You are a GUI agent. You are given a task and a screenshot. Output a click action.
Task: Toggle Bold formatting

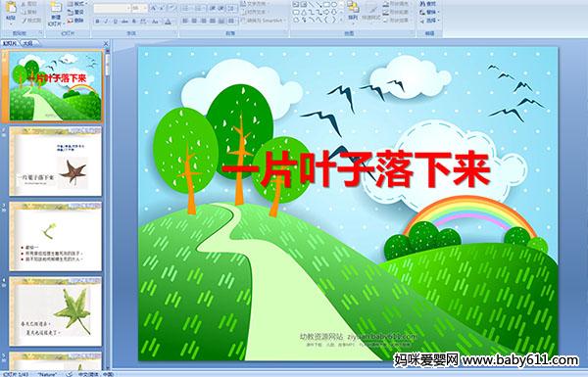point(97,22)
